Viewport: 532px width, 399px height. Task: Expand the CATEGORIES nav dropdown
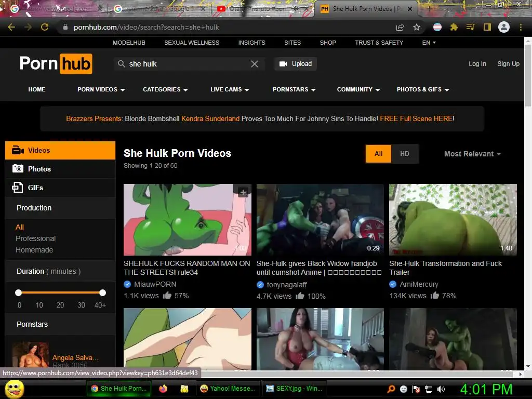165,89
